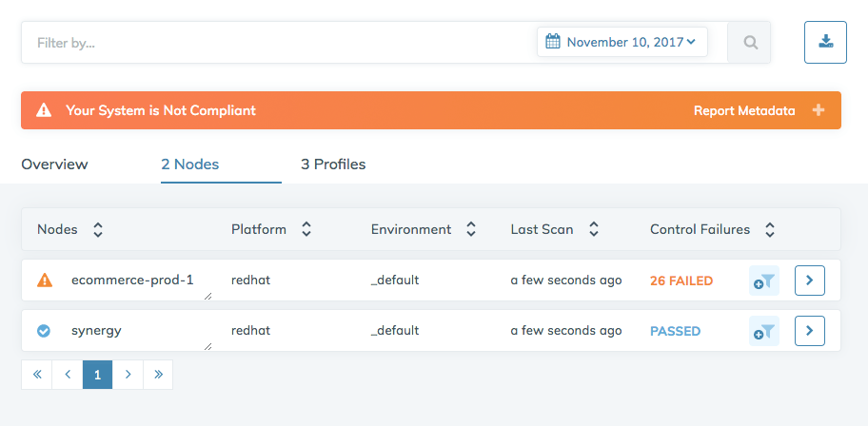
Task: Add filter for synergy node
Action: tap(764, 331)
